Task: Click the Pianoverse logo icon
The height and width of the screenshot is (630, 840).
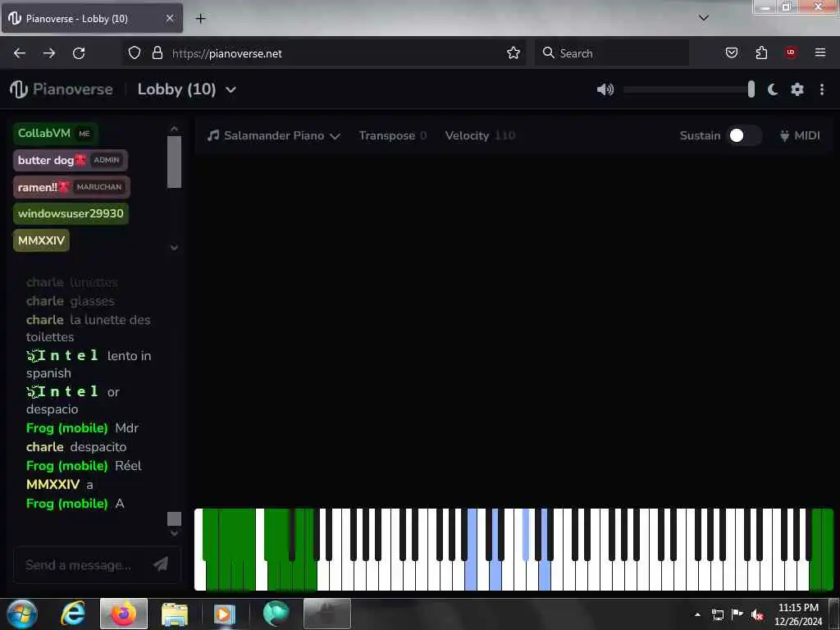Action: click(18, 89)
